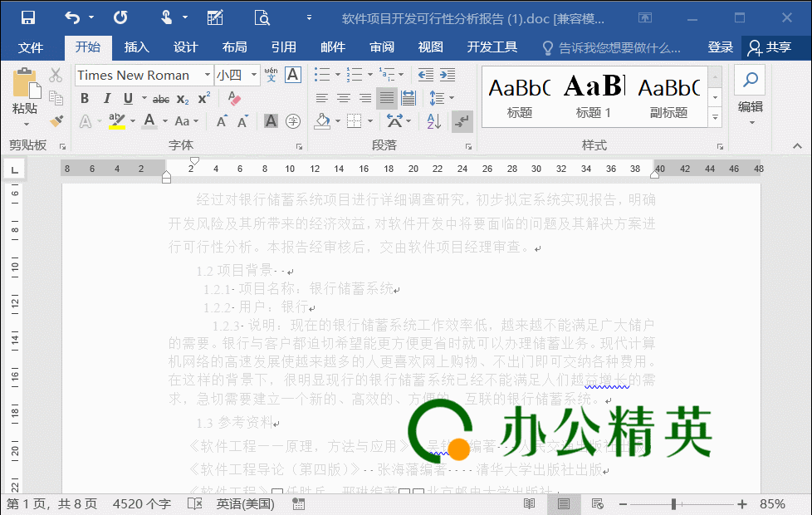Switch to the 布局 tab
The image size is (812, 515).
tap(235, 47)
